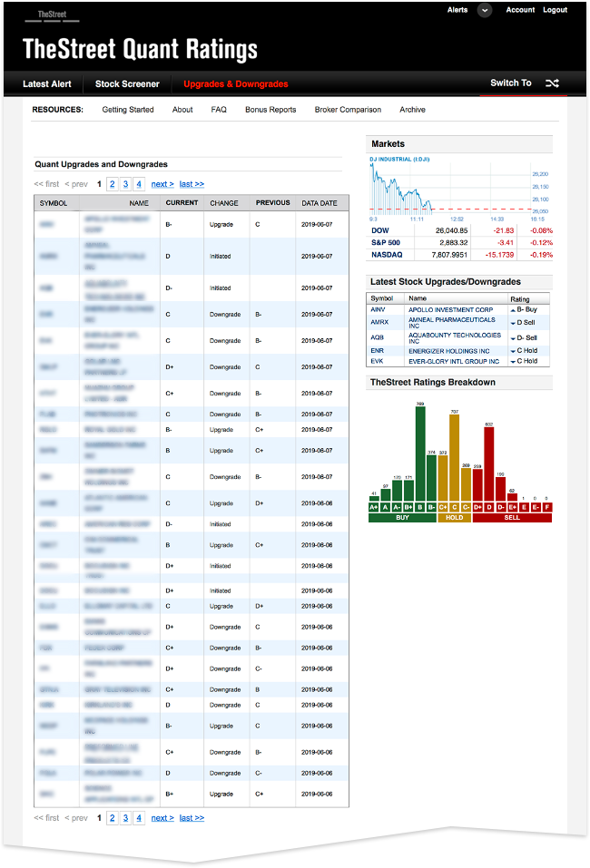Sort table by PREVIOUS column header
The height and width of the screenshot is (868, 590).
point(272,203)
